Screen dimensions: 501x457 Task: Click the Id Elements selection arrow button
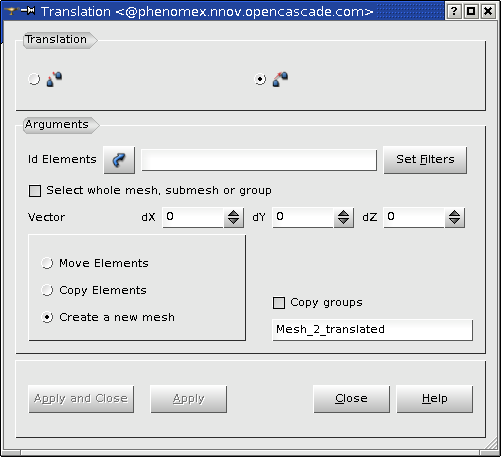[119, 160]
